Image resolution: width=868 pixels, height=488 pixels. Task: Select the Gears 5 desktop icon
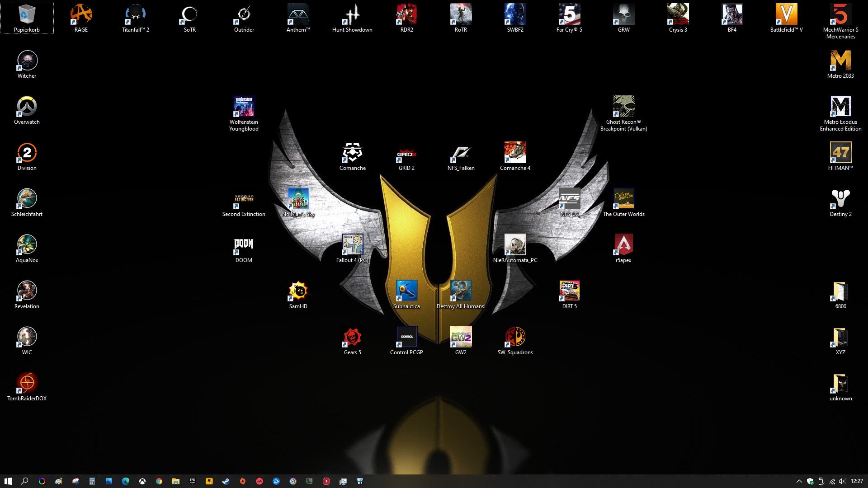353,337
